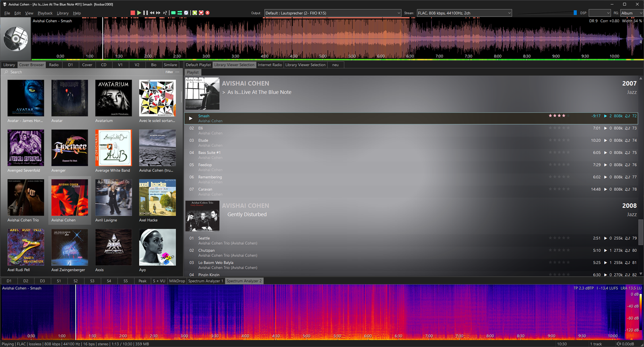644x347 pixels.
Task: Select the Avril Lavigne album cover
Action: pos(114,198)
